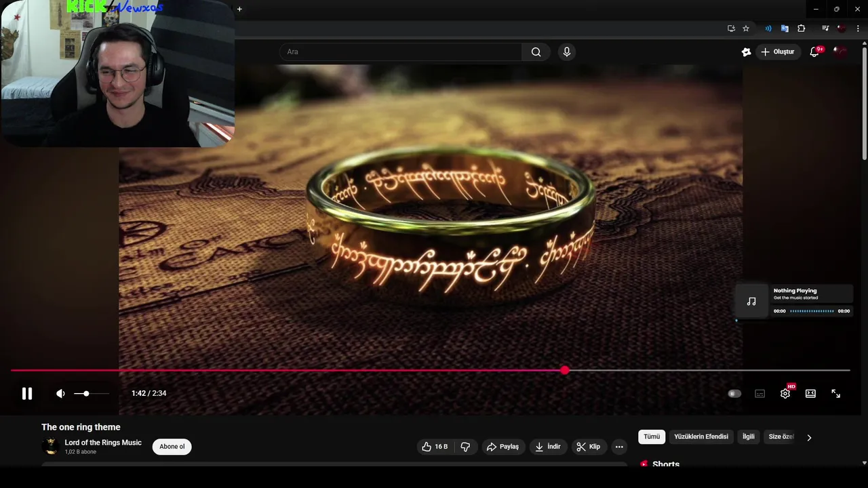Image resolution: width=868 pixels, height=488 pixels.
Task: Create a clip using Klip button
Action: [x=589, y=447]
